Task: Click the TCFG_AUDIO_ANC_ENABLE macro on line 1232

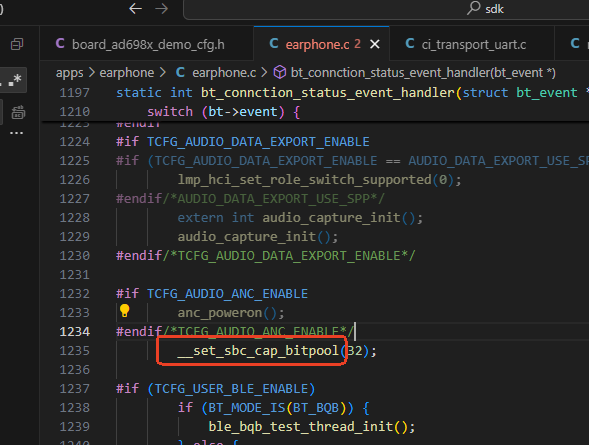Action: click(x=227, y=294)
